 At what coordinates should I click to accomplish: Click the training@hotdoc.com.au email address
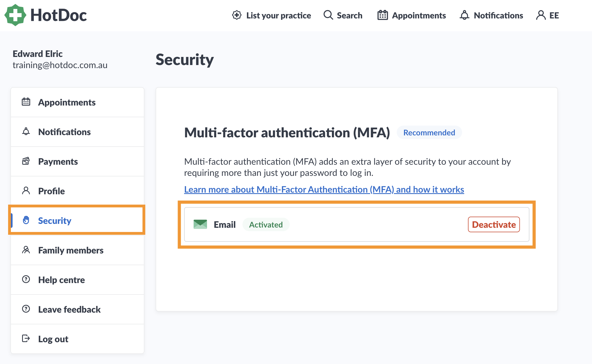click(60, 65)
